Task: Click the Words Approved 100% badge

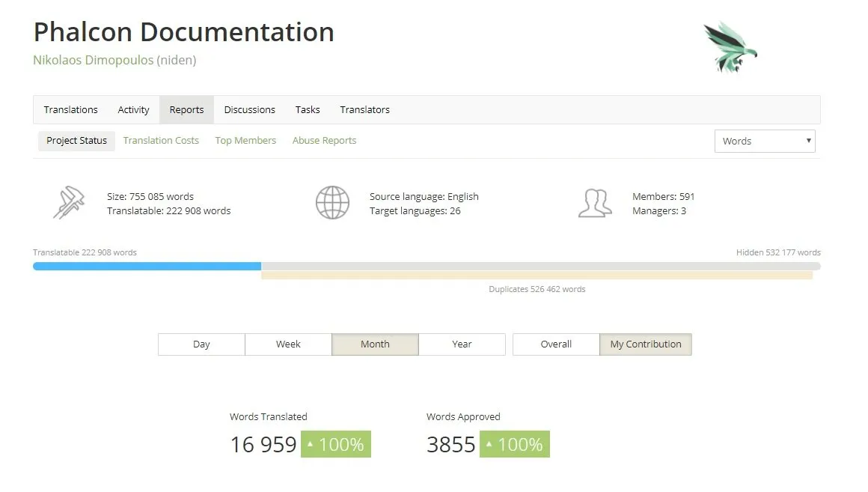Action: tap(515, 444)
